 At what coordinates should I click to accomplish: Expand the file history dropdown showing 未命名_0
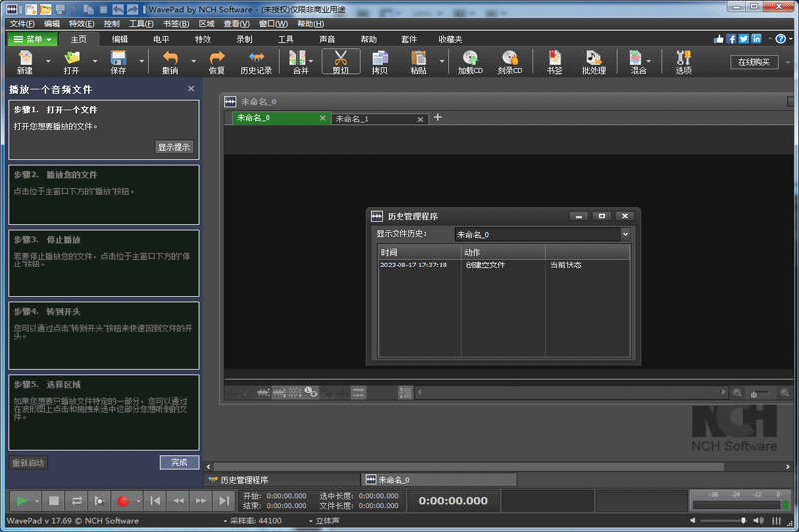point(625,234)
